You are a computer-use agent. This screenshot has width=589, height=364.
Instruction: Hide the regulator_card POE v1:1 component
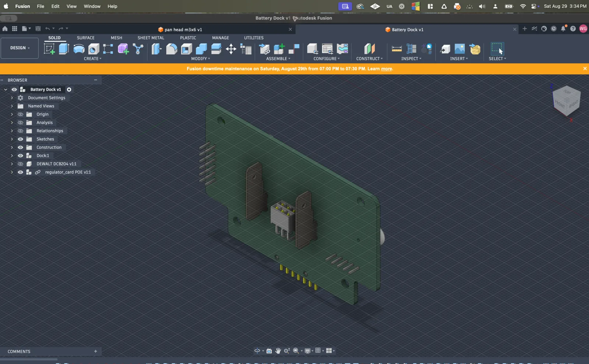point(20,172)
